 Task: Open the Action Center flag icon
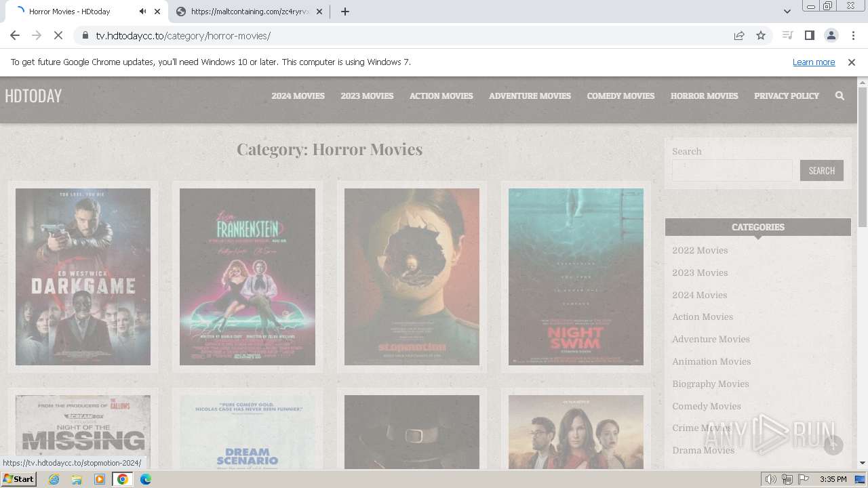tap(804, 479)
